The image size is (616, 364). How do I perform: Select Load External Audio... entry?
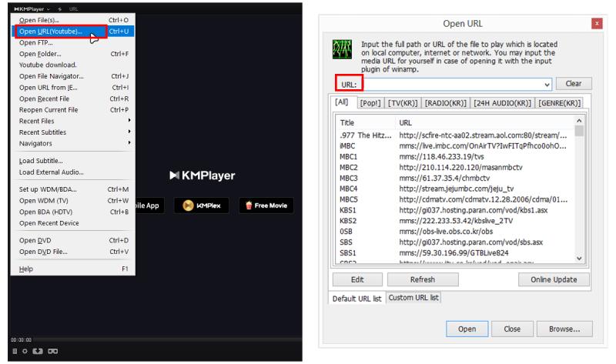73,172
